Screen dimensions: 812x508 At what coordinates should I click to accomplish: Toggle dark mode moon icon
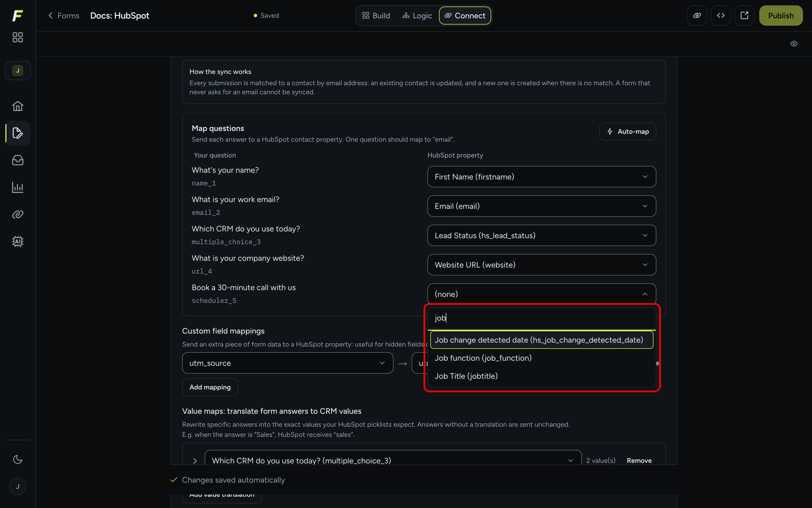point(17,459)
